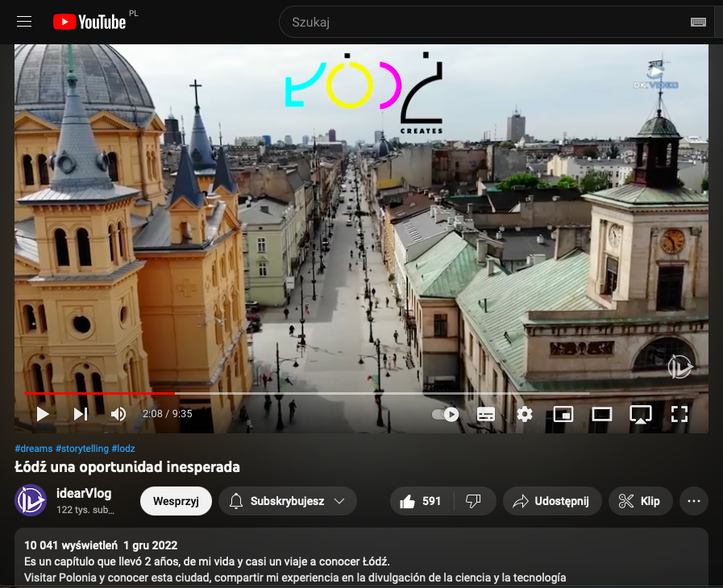Image resolution: width=723 pixels, height=588 pixels.
Task: Toggle the autoplay switch
Action: click(445, 414)
